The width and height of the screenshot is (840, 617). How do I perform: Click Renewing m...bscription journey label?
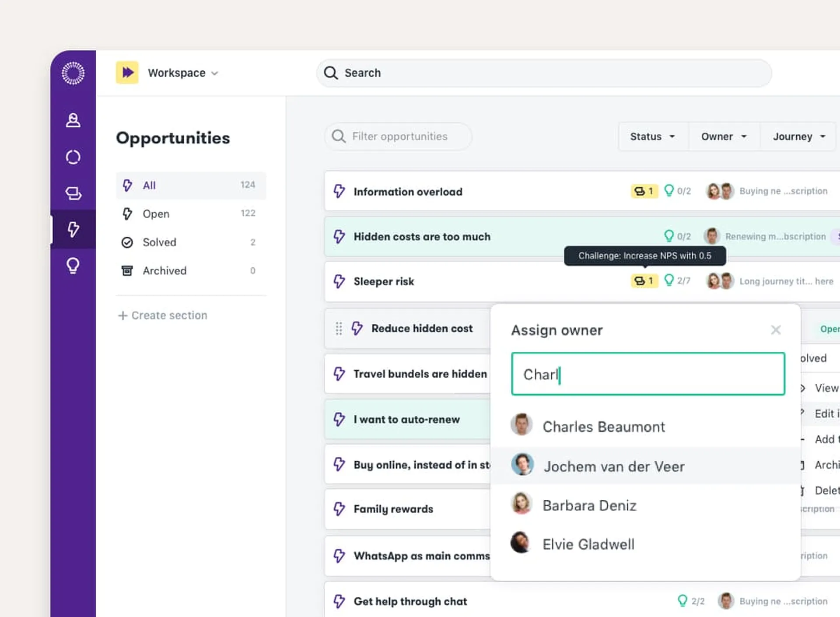pyautogui.click(x=775, y=236)
